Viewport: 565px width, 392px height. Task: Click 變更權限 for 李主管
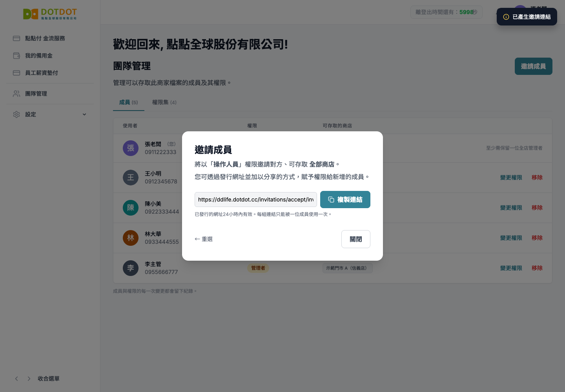511,268
